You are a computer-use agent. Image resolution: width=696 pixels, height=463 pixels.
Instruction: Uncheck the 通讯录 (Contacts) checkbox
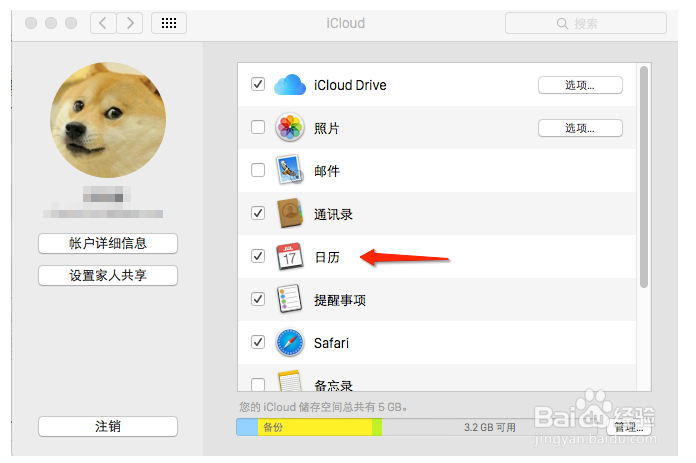pos(258,213)
